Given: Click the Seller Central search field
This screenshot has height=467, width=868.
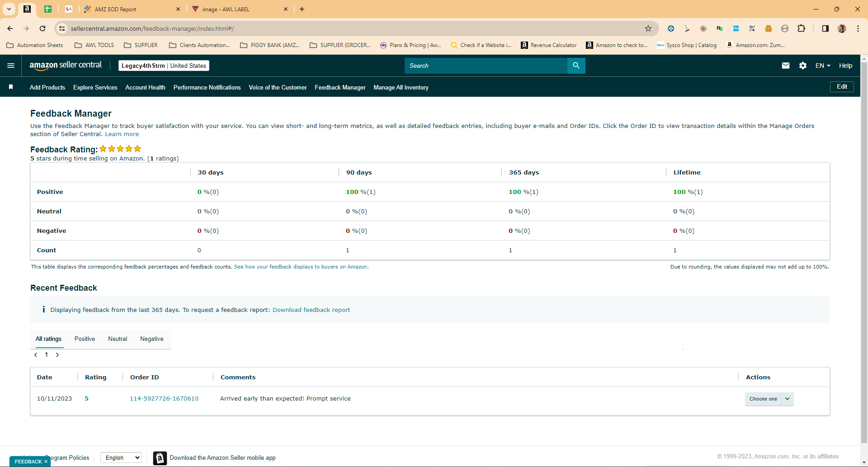Looking at the screenshot, I should 486,66.
